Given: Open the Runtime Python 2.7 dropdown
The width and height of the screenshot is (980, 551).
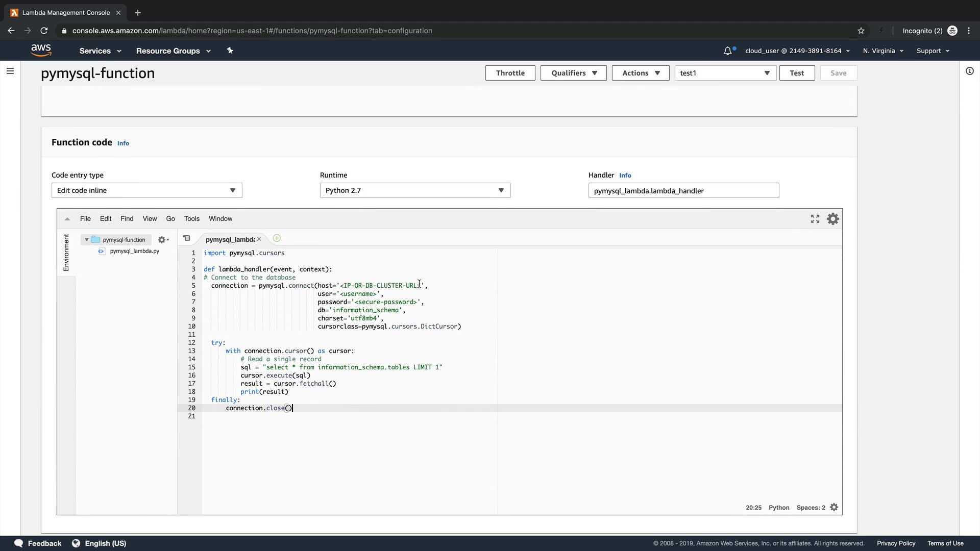Looking at the screenshot, I should click(x=415, y=190).
